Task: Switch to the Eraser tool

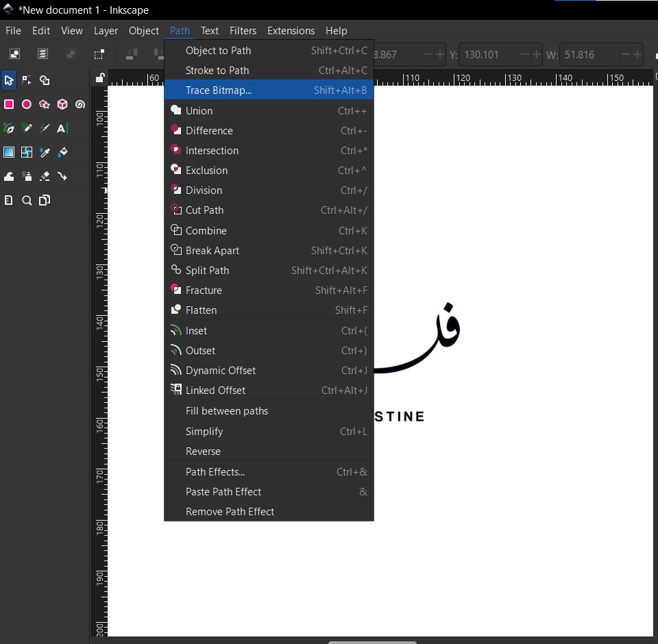Action: coord(45,175)
